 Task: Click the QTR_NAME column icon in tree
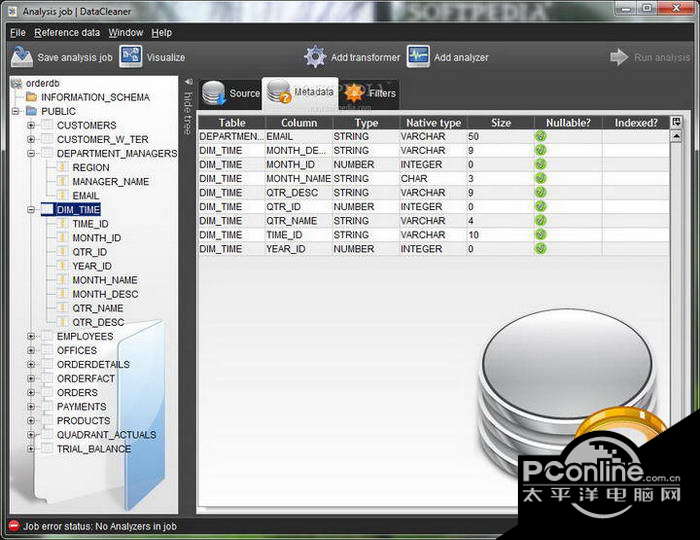(x=62, y=308)
